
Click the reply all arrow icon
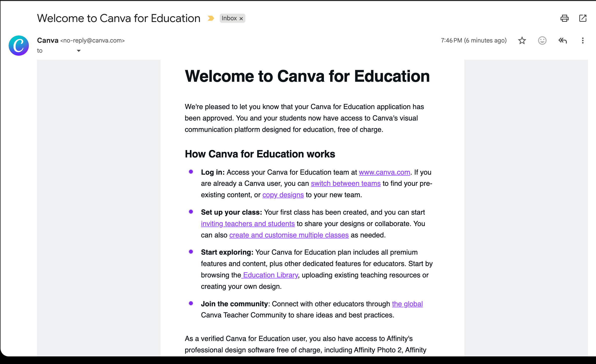(562, 41)
